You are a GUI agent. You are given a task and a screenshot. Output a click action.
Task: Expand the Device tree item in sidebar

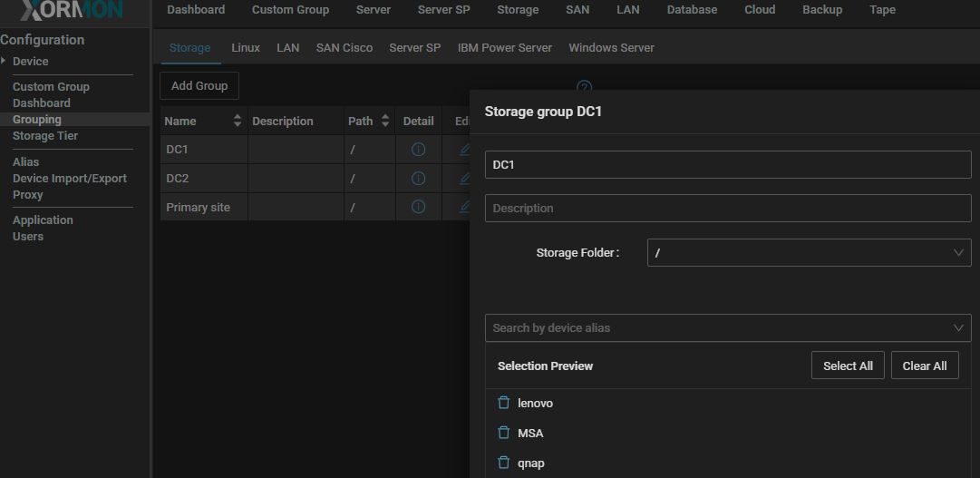click(5, 61)
